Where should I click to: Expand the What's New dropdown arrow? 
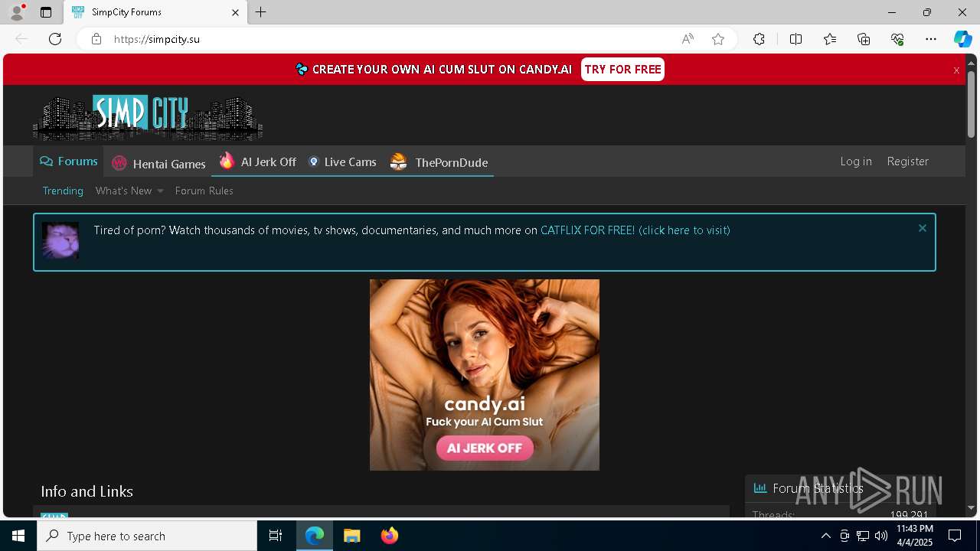(x=160, y=191)
